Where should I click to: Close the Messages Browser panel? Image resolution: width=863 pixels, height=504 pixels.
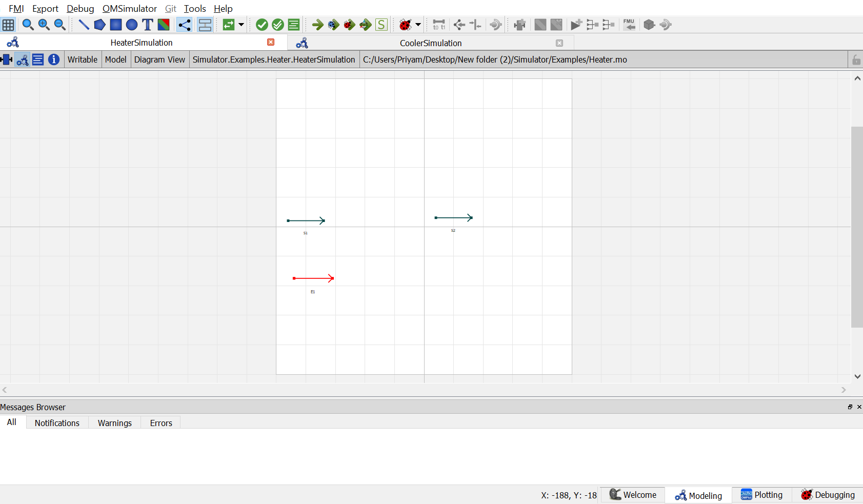tap(859, 407)
